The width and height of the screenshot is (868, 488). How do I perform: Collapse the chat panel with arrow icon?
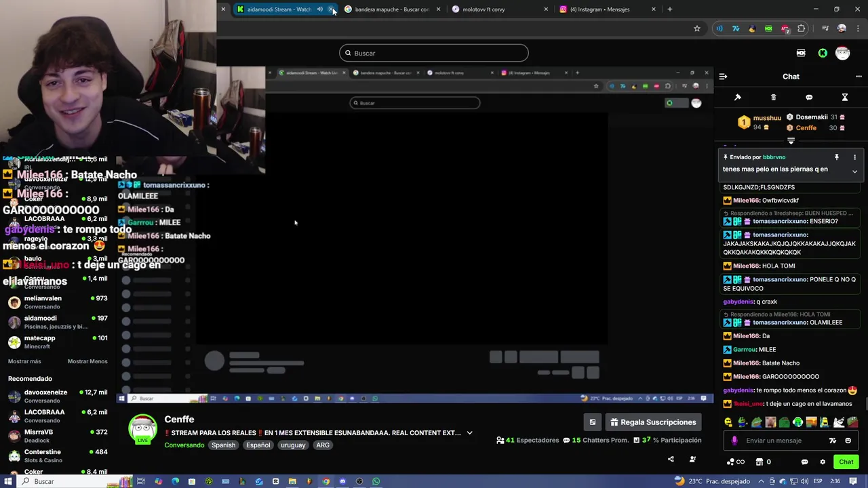[723, 77]
